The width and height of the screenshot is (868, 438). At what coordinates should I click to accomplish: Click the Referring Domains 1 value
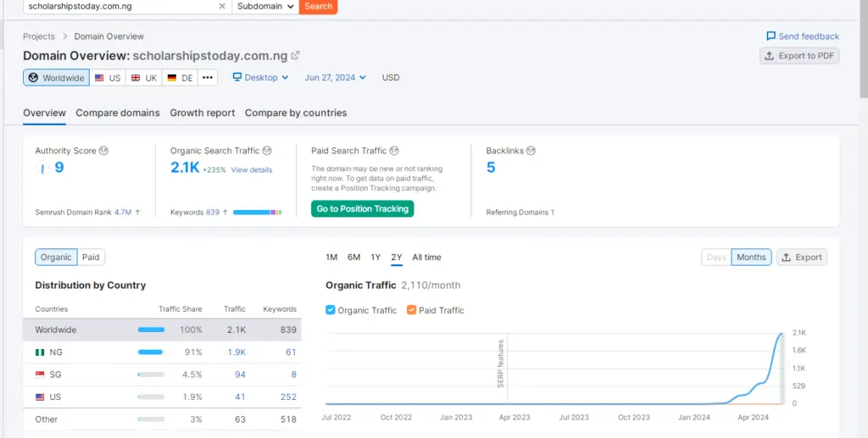click(553, 213)
